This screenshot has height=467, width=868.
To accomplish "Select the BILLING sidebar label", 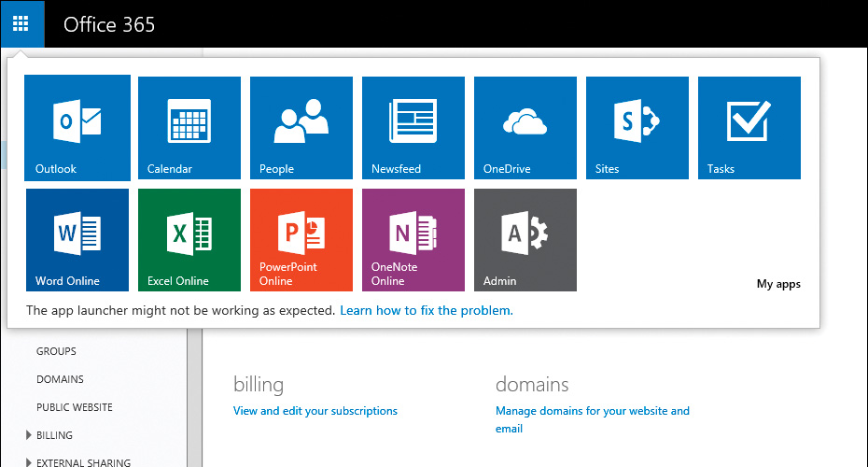I will pos(54,435).
